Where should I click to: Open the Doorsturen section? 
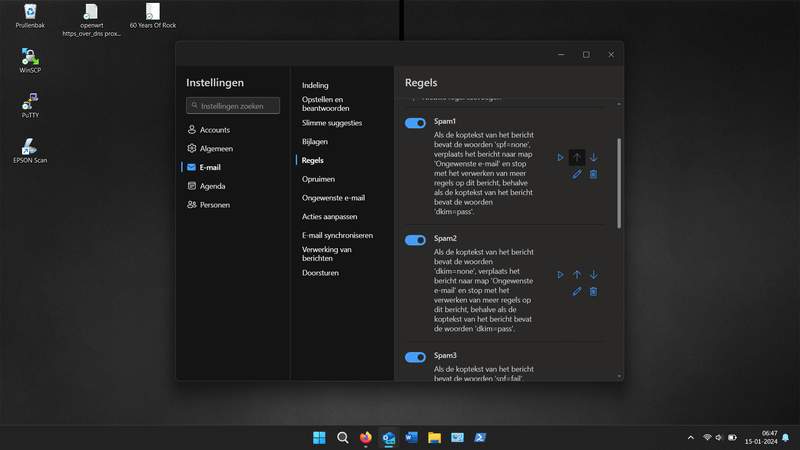click(320, 273)
